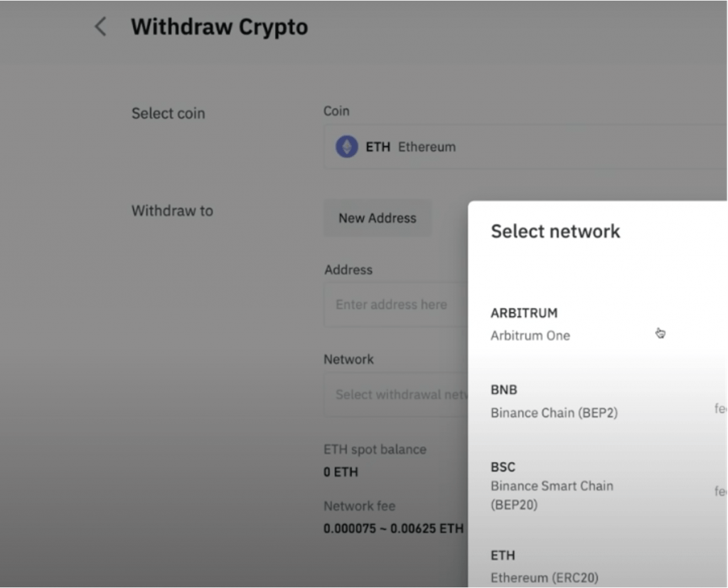Image resolution: width=728 pixels, height=588 pixels.
Task: Select BSC Binance Smart Chain (BEP20)
Action: pyautogui.click(x=569, y=486)
